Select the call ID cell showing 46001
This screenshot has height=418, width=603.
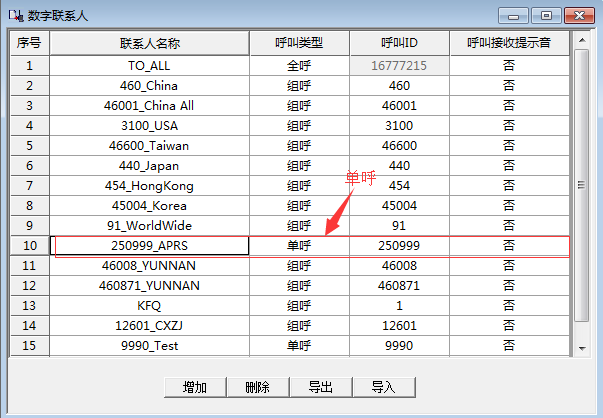399,105
